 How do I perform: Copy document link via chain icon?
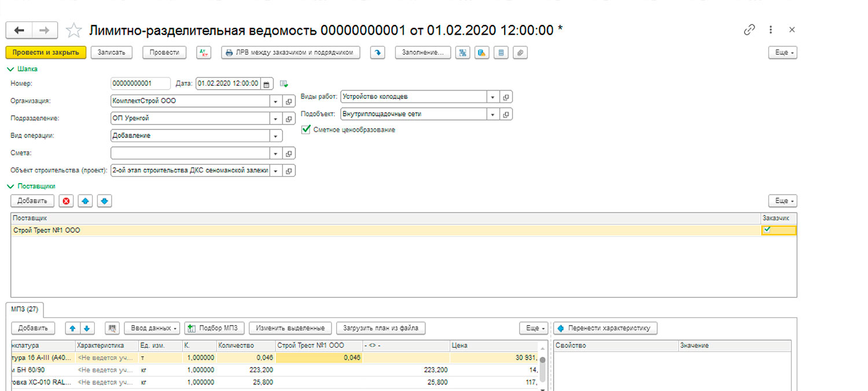click(749, 30)
